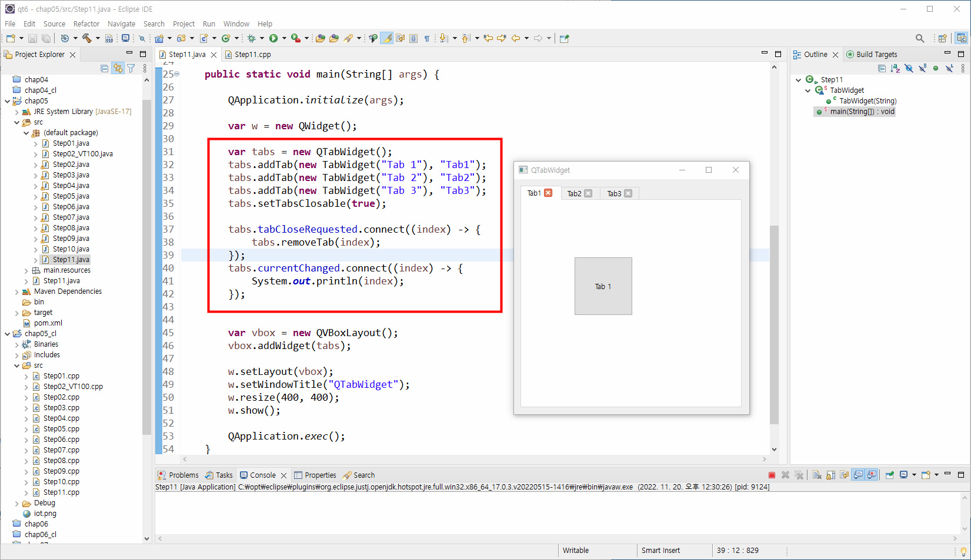
Task: Click the Pin Console icon
Action: (889, 475)
